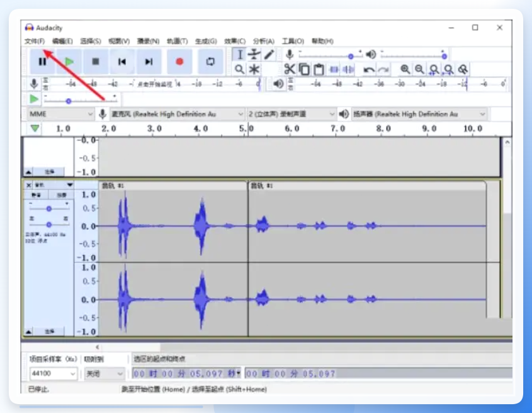Open the timeline options green triangle
532x413 pixels.
pyautogui.click(x=35, y=128)
